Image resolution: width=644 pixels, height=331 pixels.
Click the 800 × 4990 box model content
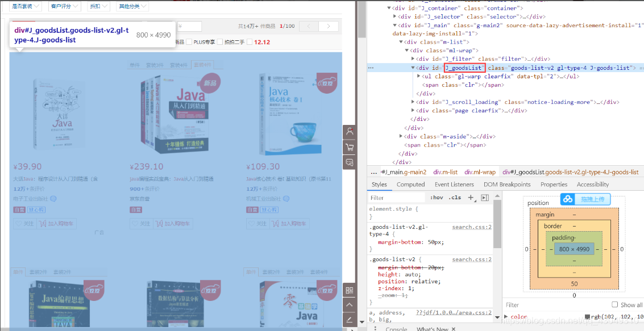pos(574,249)
